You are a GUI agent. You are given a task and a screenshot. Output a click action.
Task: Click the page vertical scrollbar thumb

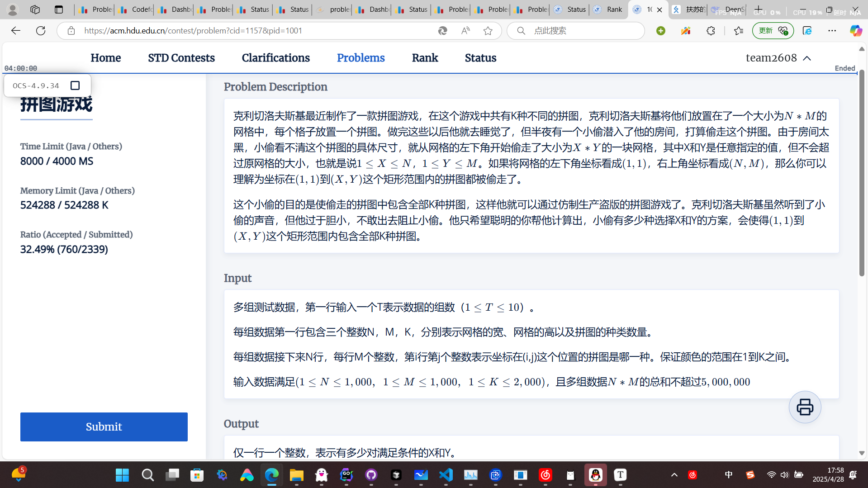click(x=862, y=172)
